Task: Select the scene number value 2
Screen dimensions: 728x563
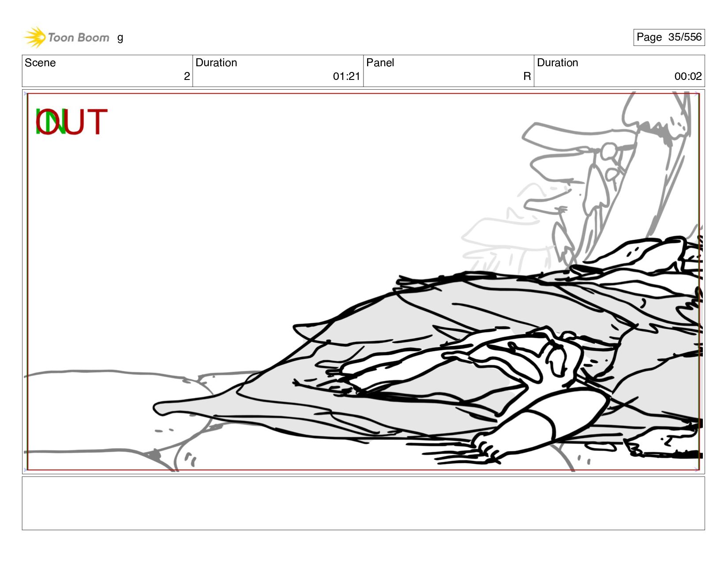Action: pos(187,76)
